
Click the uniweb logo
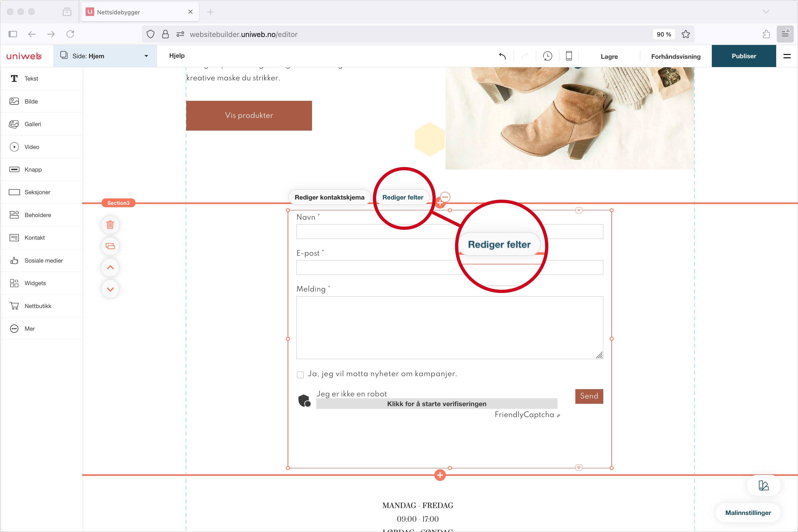coord(24,56)
